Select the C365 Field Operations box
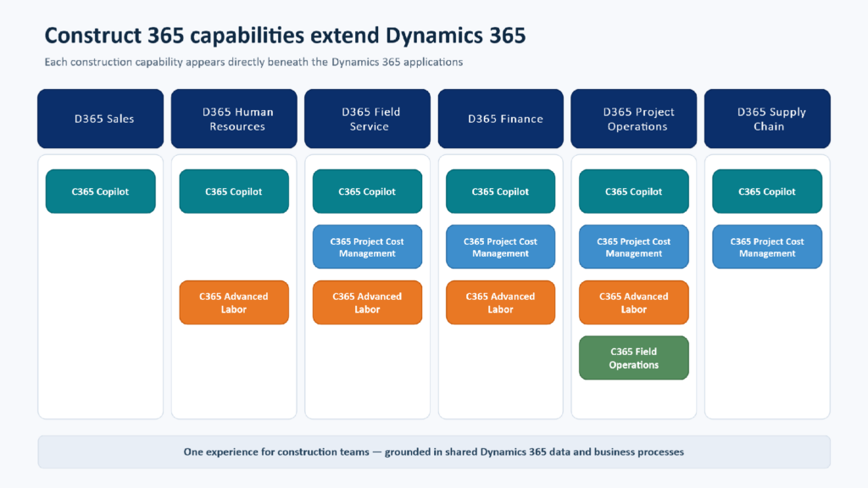 pos(634,358)
